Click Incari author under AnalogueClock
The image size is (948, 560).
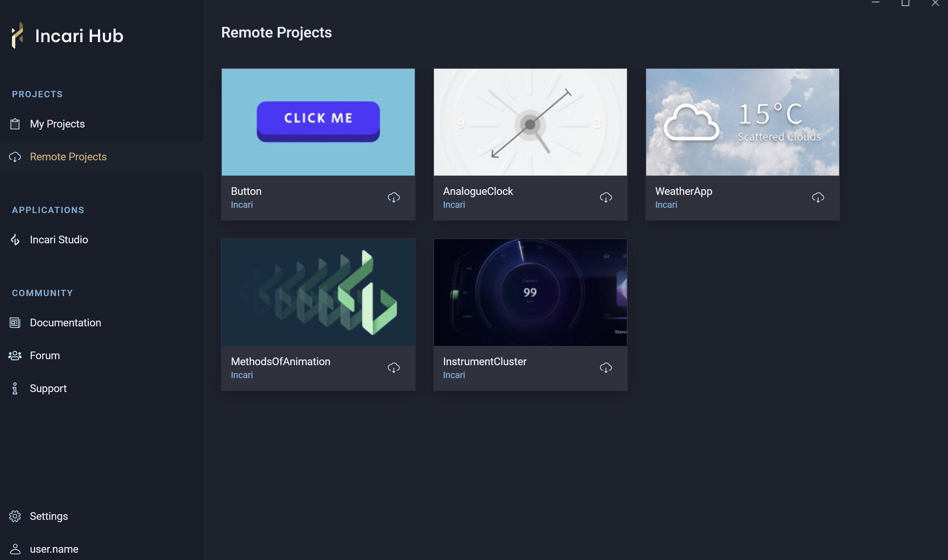[454, 204]
